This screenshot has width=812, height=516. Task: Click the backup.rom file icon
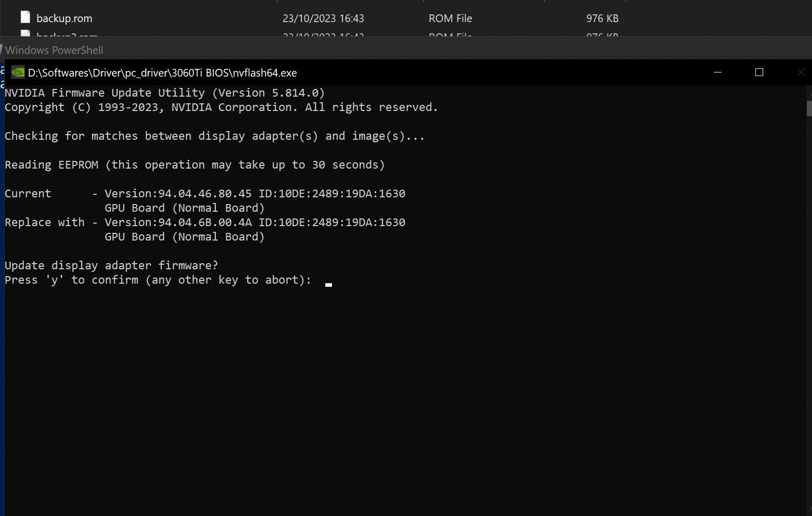coord(25,17)
